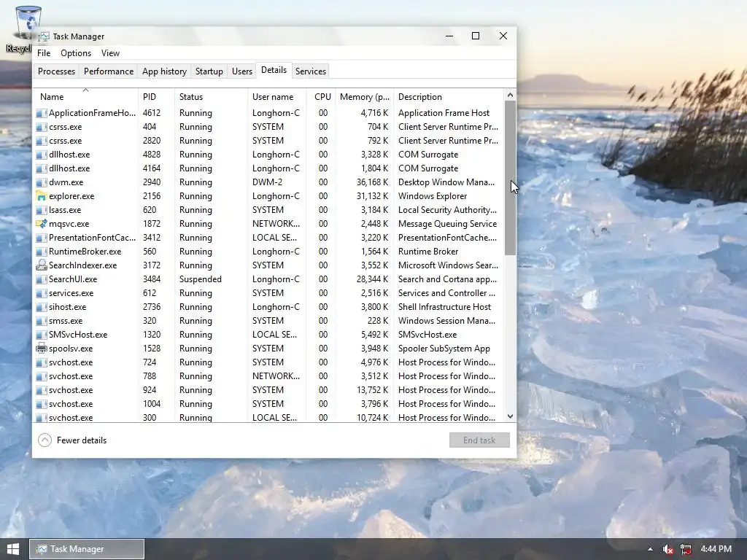Viewport: 747px width, 560px height.
Task: Click the End task button
Action: [479, 440]
